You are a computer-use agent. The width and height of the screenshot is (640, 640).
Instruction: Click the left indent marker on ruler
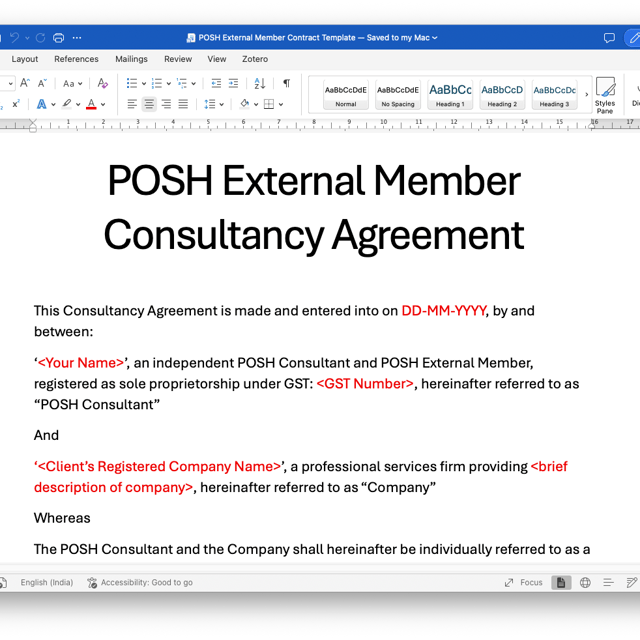click(x=33, y=126)
